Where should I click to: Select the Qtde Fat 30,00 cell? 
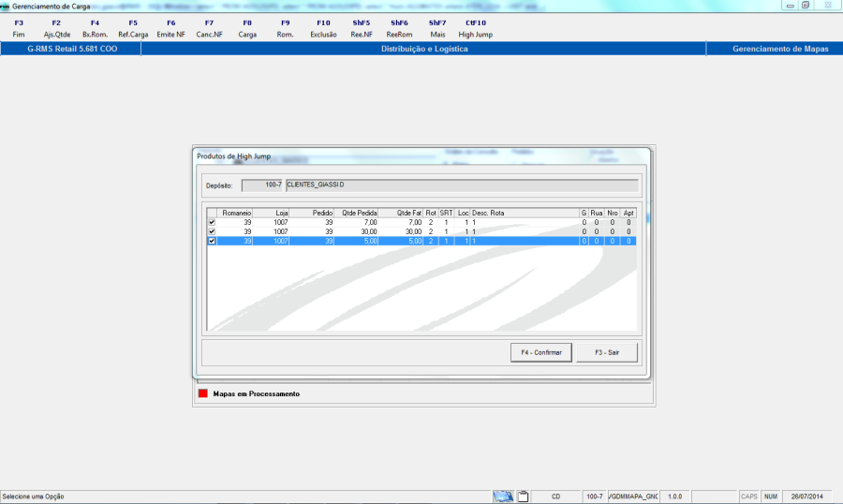point(401,231)
